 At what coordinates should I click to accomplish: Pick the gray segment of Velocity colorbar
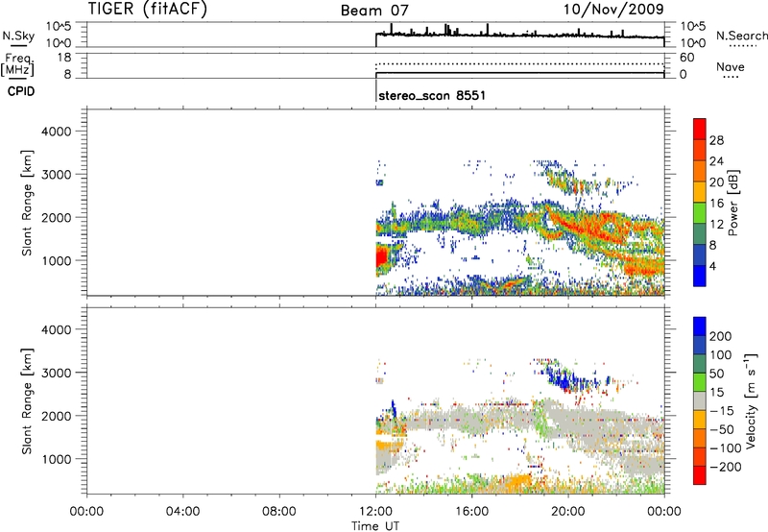click(700, 400)
